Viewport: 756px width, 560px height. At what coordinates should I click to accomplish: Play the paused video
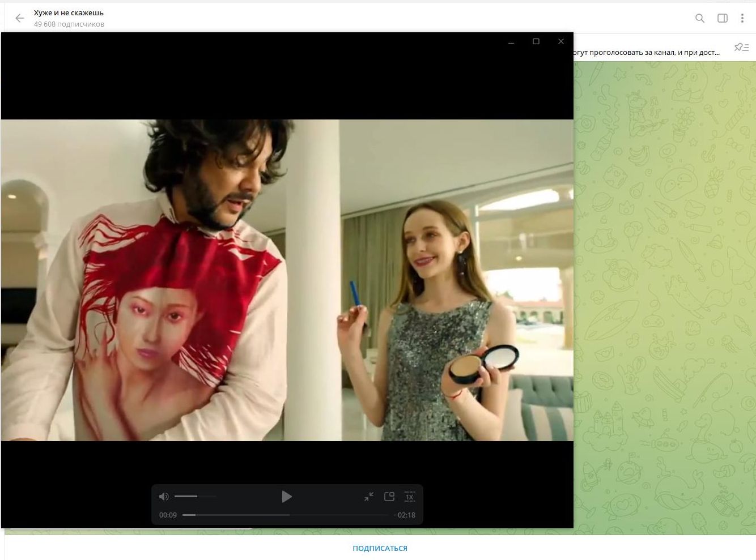click(287, 497)
